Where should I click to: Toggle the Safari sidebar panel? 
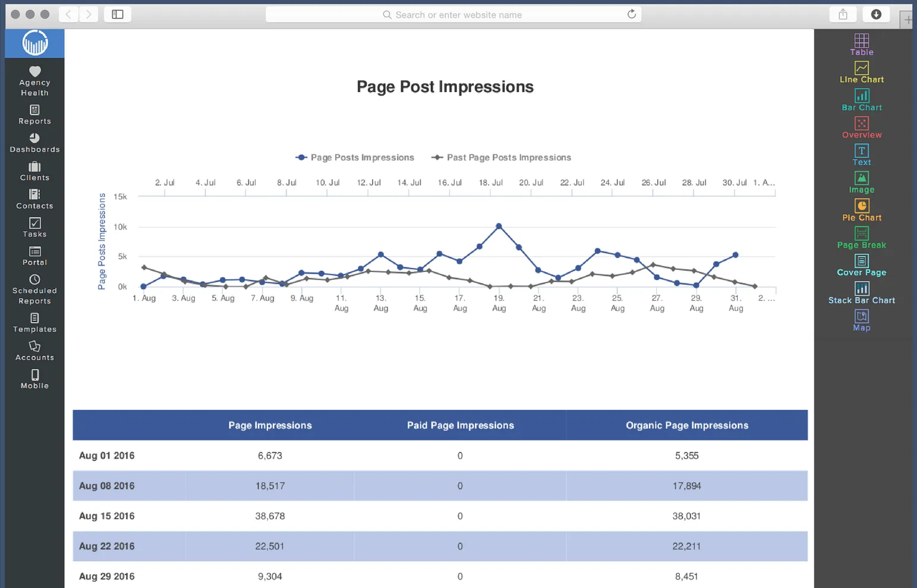click(117, 14)
